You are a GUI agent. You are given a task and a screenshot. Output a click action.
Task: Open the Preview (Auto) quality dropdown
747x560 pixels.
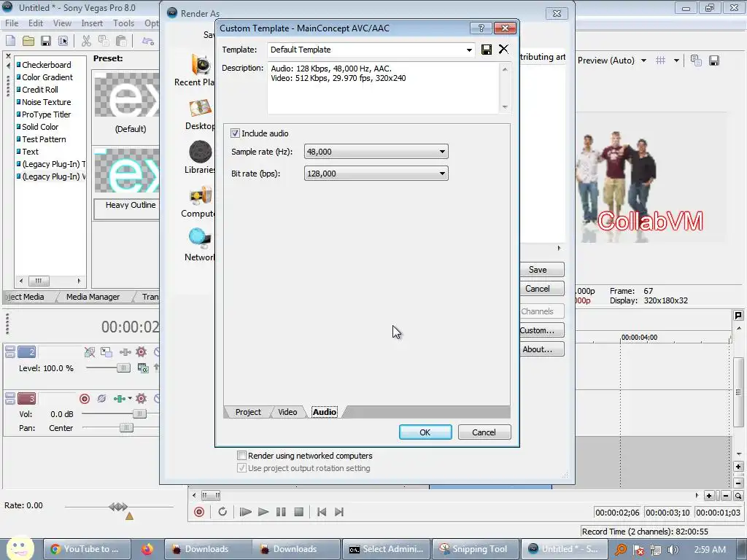pos(643,61)
